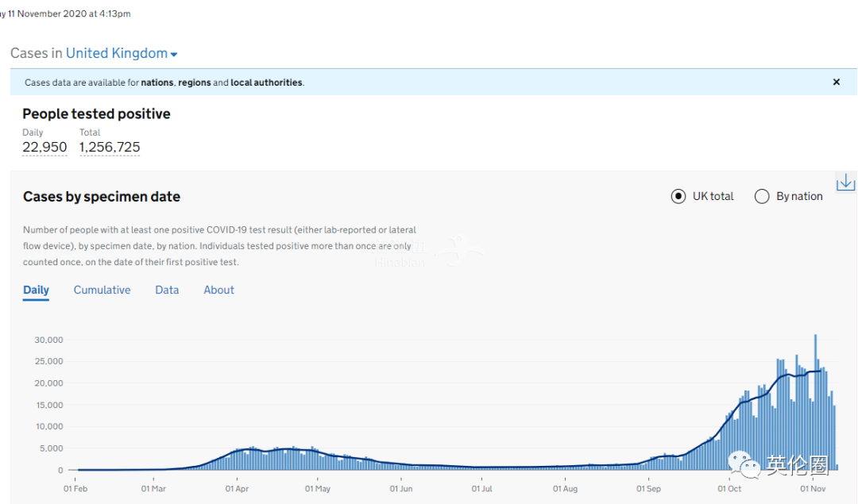Click the 25,000 y-axis label
Image resolution: width=858 pixels, height=504 pixels.
click(x=48, y=361)
